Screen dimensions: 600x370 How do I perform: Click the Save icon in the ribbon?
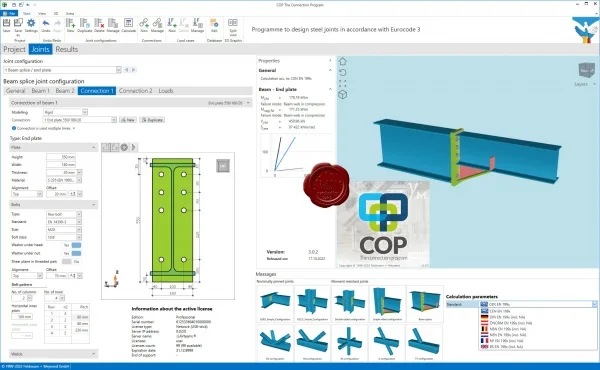tap(6, 25)
